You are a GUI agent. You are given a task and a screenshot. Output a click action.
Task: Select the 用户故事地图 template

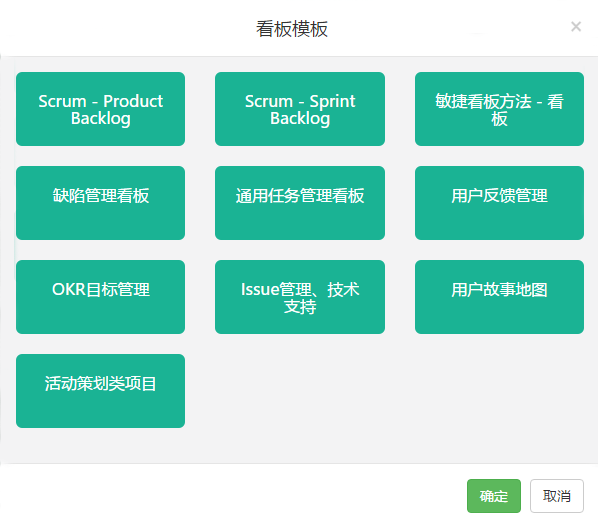coord(499,297)
